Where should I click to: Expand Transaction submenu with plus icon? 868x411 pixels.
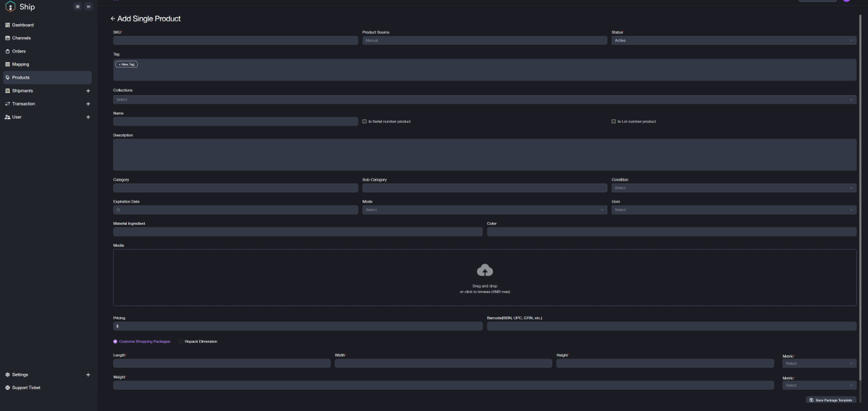[88, 104]
